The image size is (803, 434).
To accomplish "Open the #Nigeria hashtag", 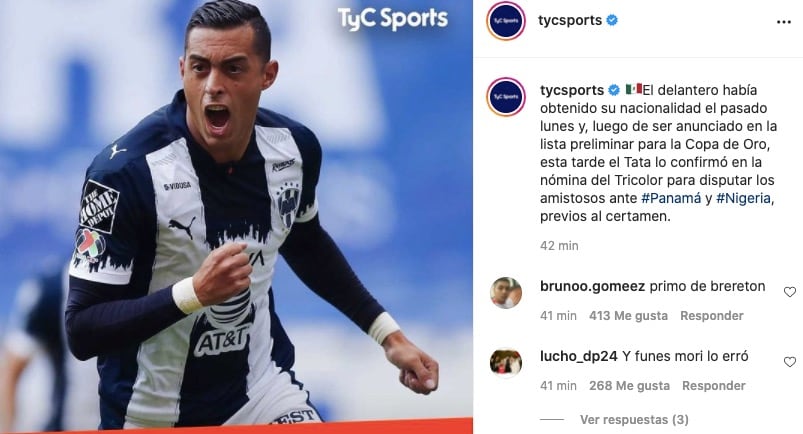I will pos(743,198).
